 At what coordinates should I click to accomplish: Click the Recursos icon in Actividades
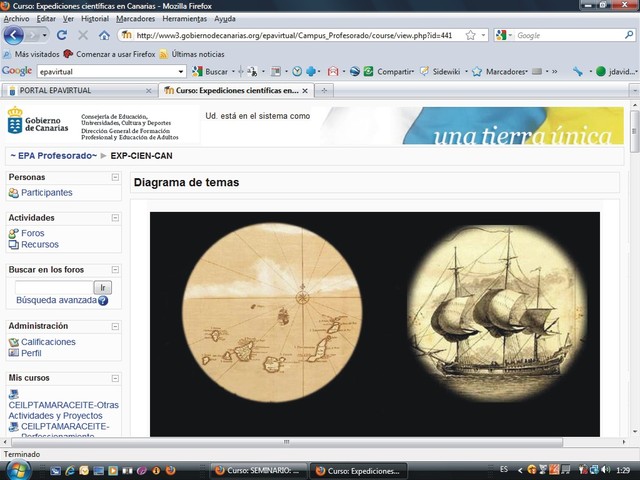pos(13,244)
